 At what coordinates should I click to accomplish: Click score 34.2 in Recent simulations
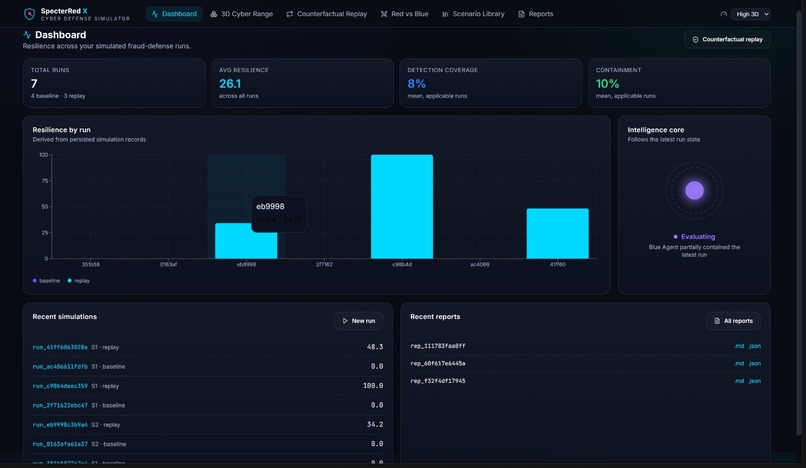375,425
